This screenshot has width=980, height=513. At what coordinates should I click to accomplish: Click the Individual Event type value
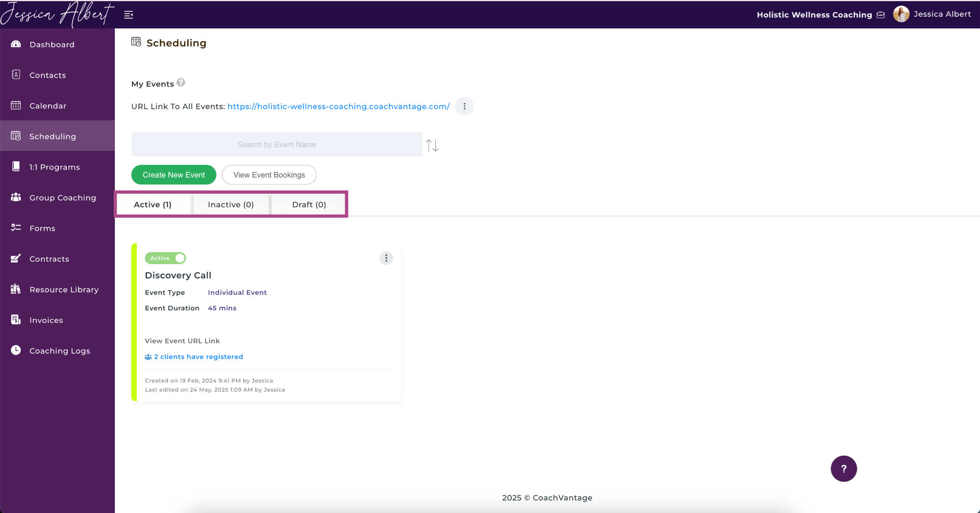pos(237,293)
